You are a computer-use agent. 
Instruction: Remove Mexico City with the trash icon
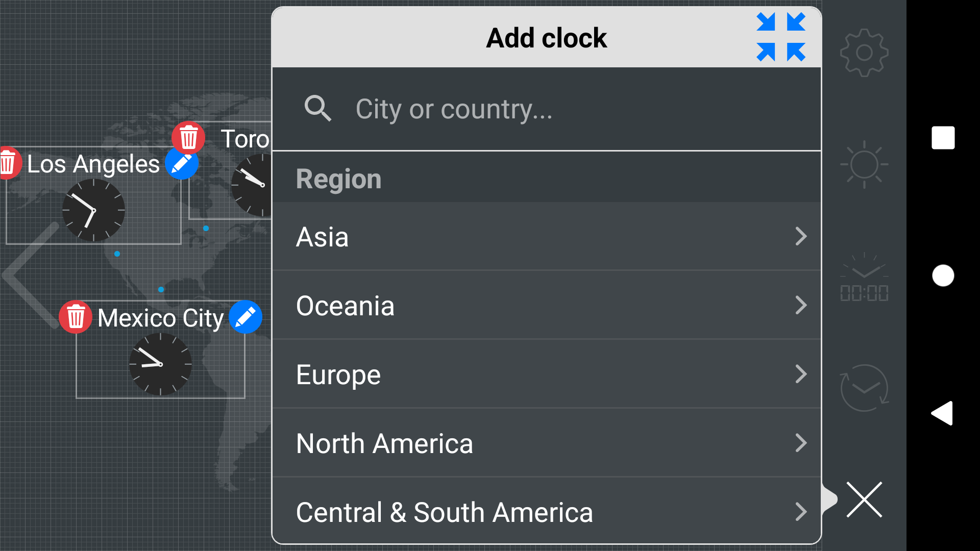[x=76, y=316]
